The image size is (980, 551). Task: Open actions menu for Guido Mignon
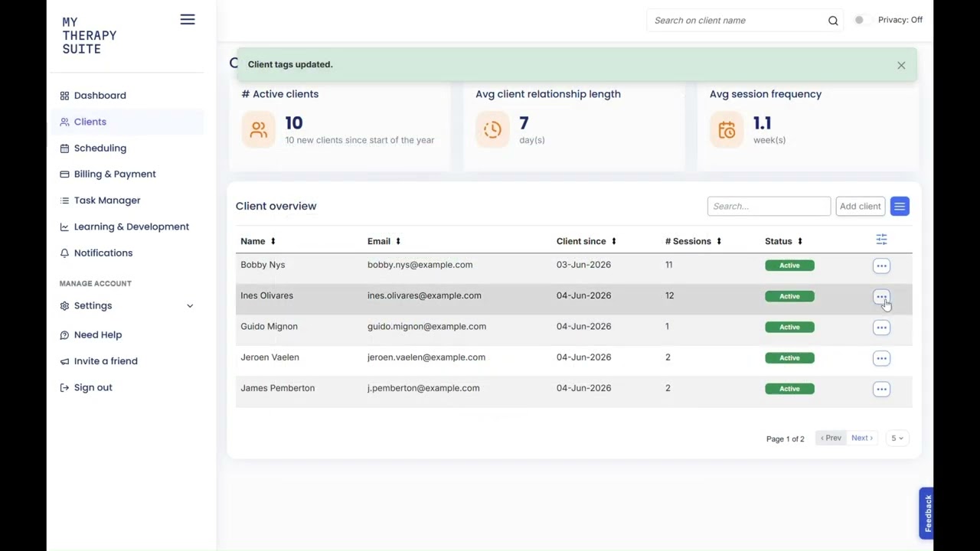click(881, 328)
